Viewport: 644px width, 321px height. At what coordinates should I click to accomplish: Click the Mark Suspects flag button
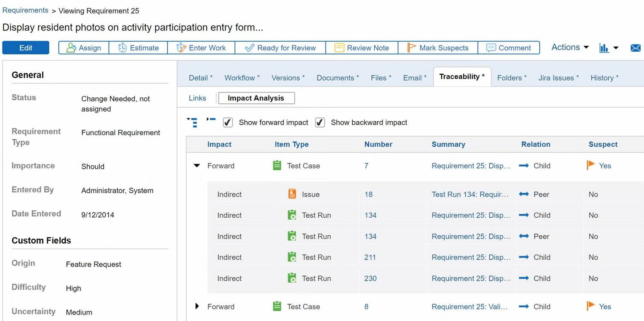[x=438, y=48]
